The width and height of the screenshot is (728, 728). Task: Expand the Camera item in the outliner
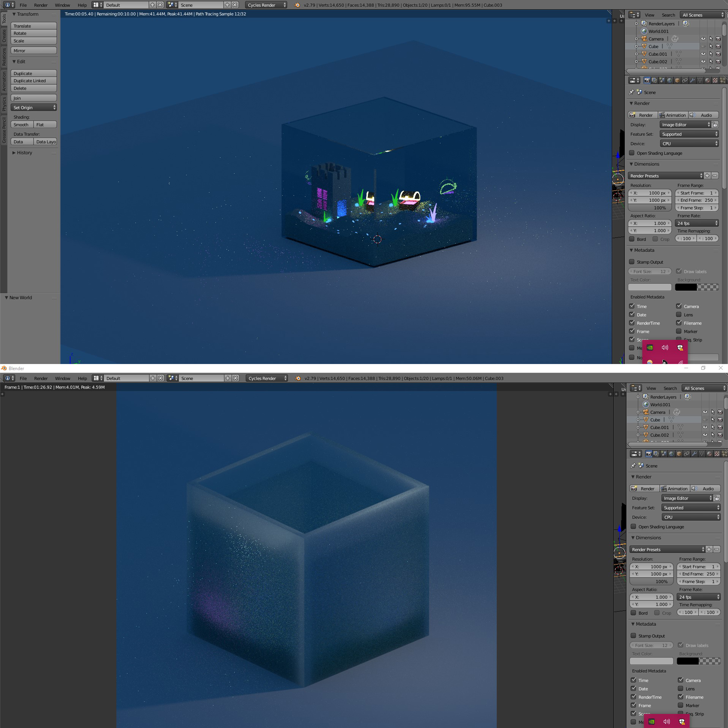pos(637,39)
